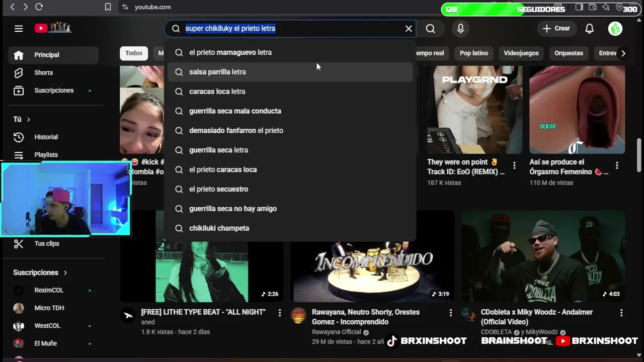Screen dimensions: 644x362
Task: Open Suscripciones feed in the sidebar
Action: 53,90
